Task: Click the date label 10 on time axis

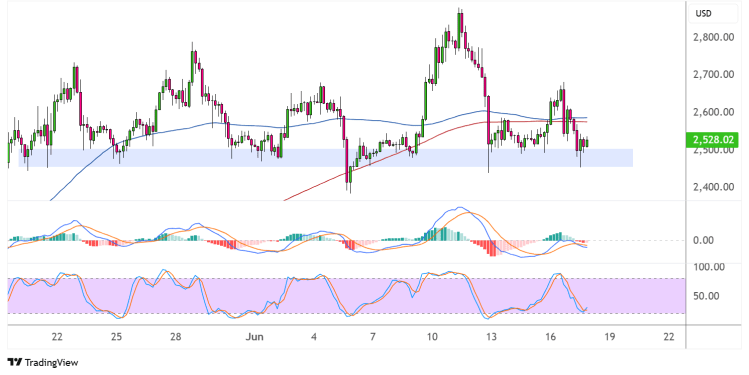Action: coord(432,337)
